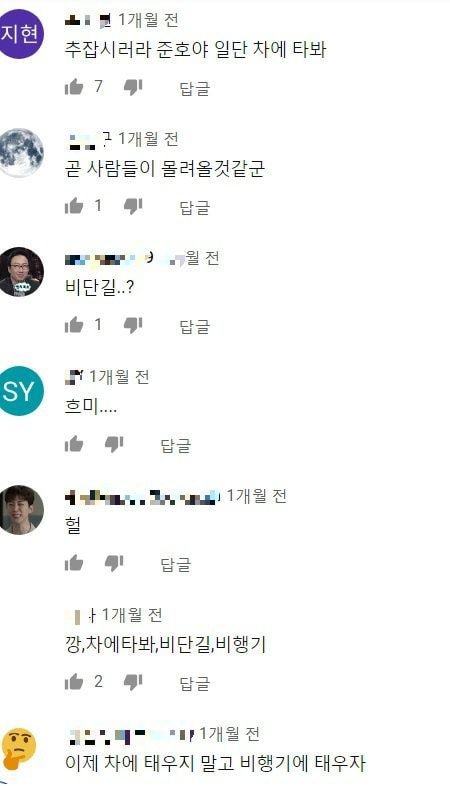Click 답글 under '곧 사람들이 몰려올것같군'
The image size is (450, 786).
[x=194, y=207]
